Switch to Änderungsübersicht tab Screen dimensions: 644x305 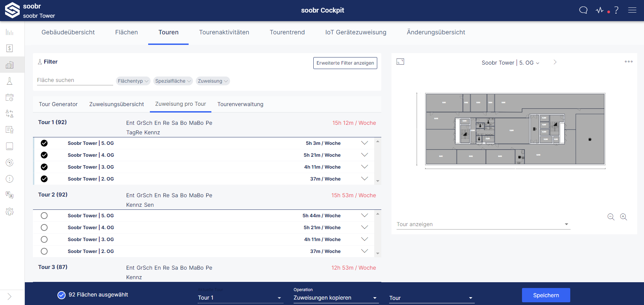click(x=436, y=32)
